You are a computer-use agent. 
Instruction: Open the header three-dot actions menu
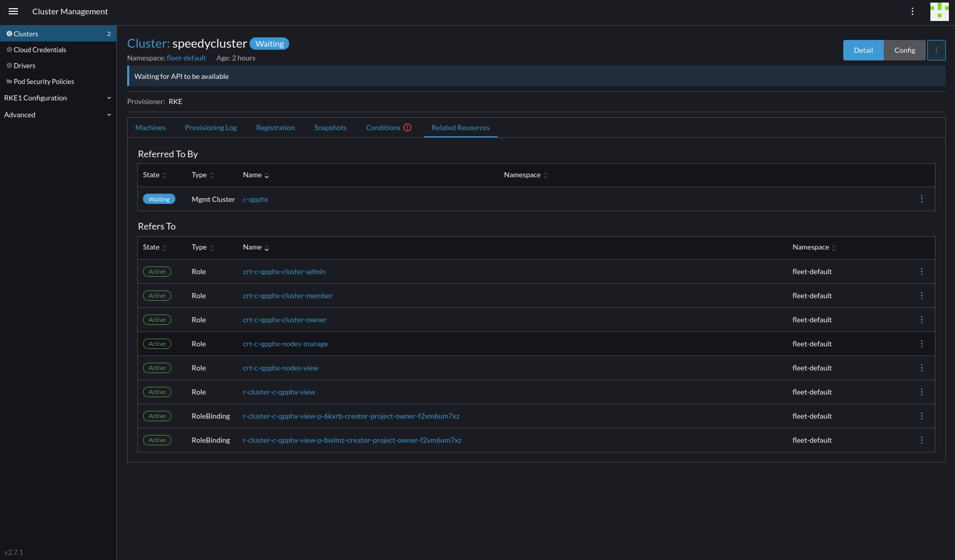point(913,11)
